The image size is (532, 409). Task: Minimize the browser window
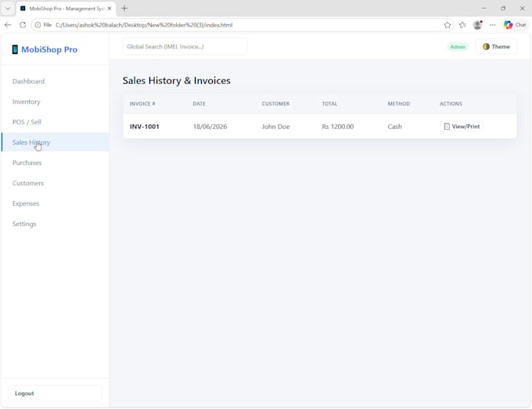[484, 9]
